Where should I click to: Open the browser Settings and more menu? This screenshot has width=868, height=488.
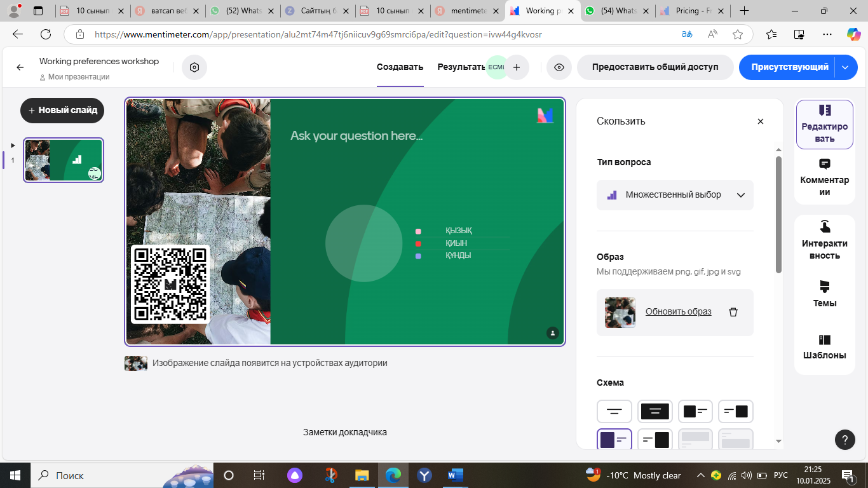(x=827, y=34)
